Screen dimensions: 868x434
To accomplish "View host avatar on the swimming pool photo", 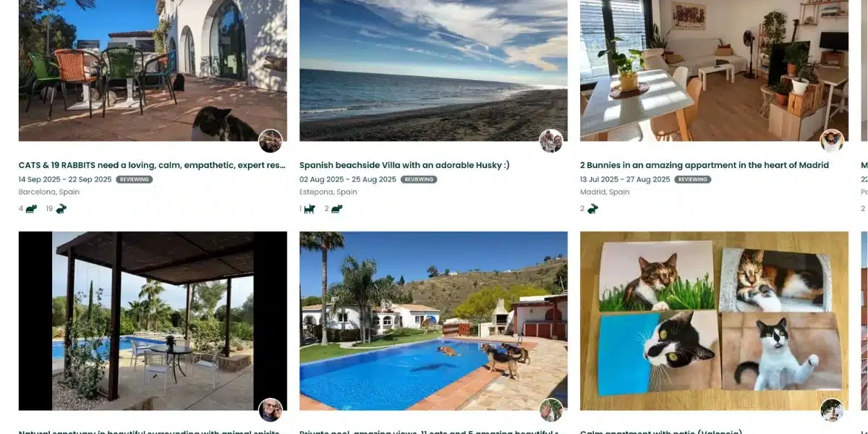I will (551, 410).
